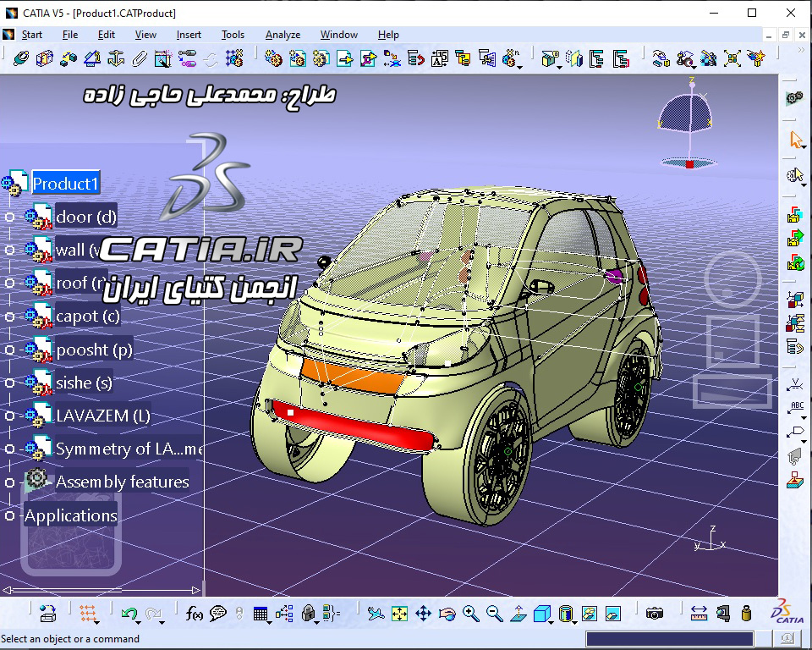Select the Angle Constraint tool
The image size is (812, 650).
coord(92,58)
